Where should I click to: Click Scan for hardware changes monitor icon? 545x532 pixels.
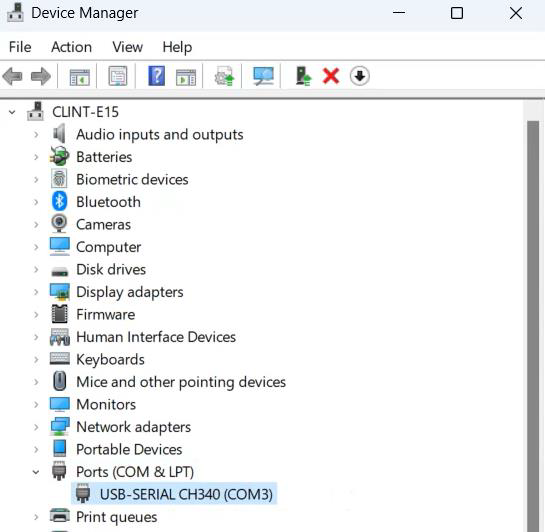[263, 76]
